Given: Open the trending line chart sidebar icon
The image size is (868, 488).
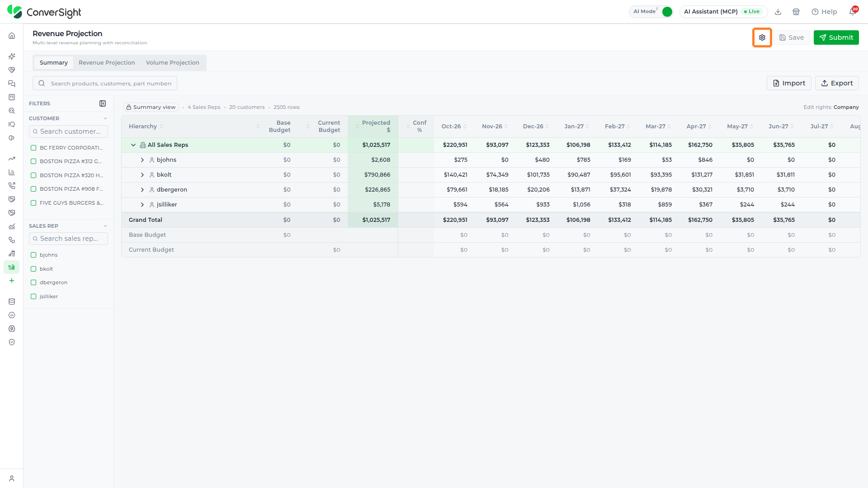Looking at the screenshot, I should 12,159.
